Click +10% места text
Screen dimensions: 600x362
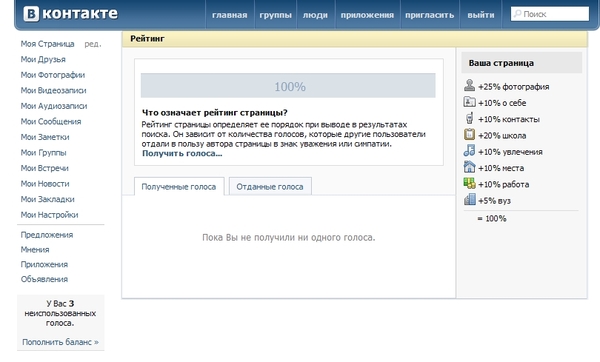pos(501,168)
